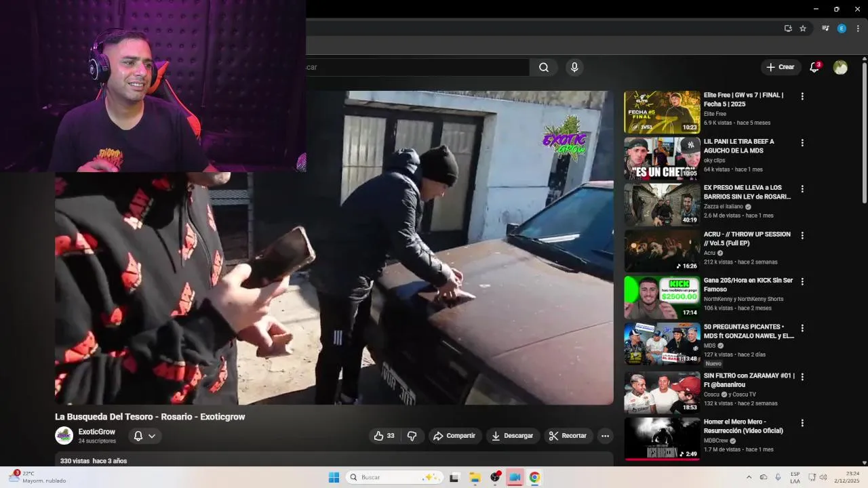The height and width of the screenshot is (488, 868).
Task: Switch ESP LAA keyboard language
Action: click(795, 477)
